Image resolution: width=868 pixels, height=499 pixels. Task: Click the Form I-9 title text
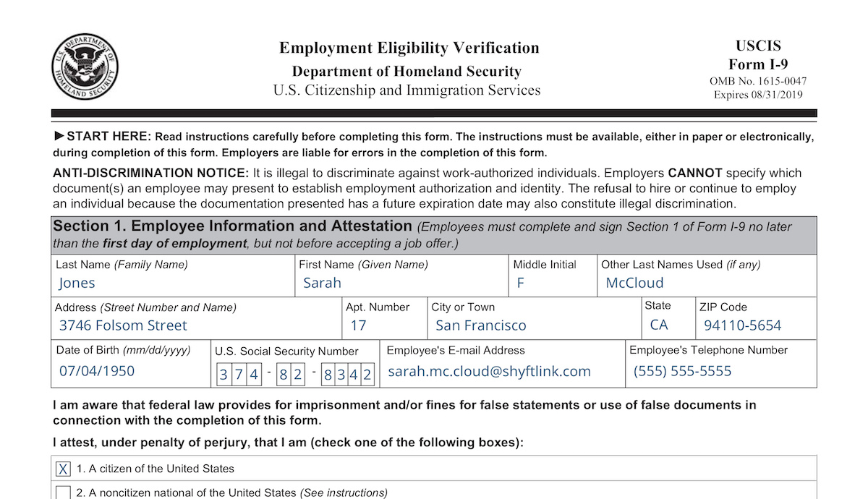758,64
